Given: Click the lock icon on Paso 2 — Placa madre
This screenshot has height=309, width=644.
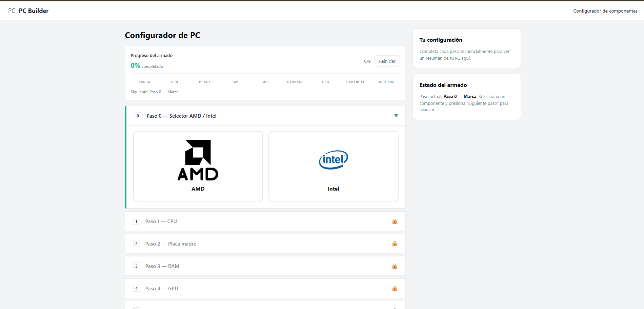Looking at the screenshot, I should [x=395, y=244].
